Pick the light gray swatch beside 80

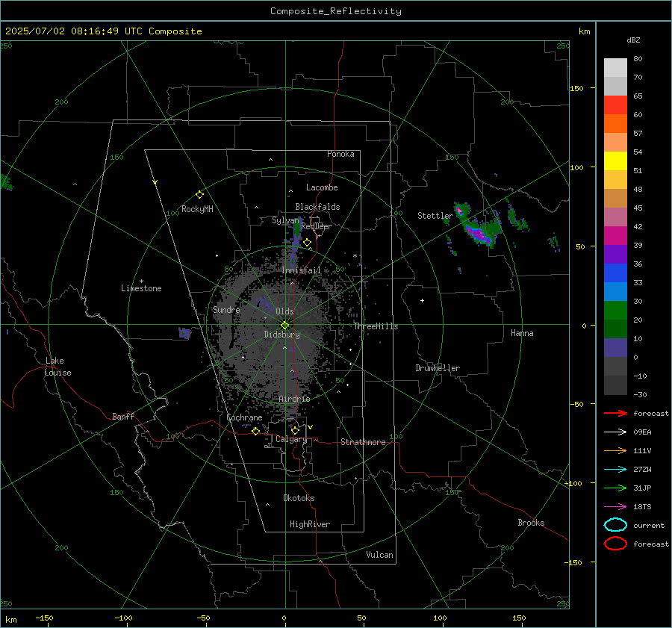615,67
